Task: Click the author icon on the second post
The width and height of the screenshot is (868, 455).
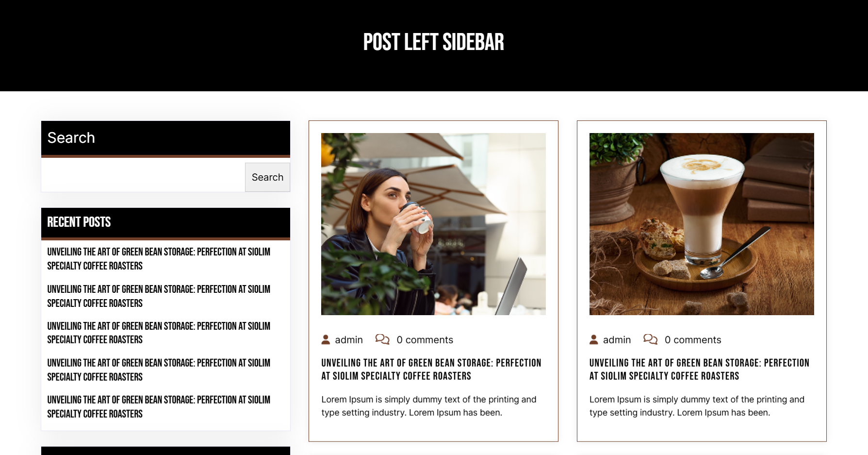Action: point(594,340)
